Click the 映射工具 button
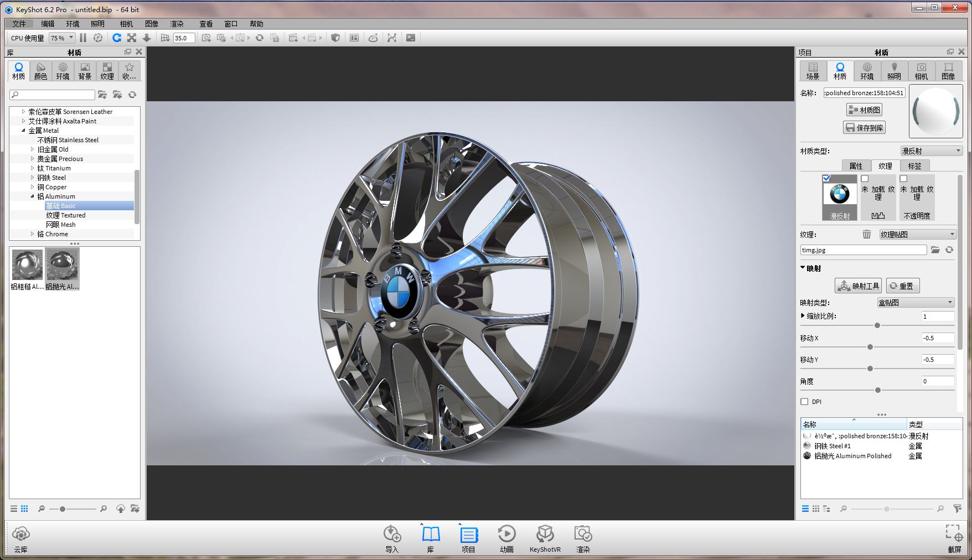Viewport: 972px width, 560px height. pyautogui.click(x=858, y=286)
